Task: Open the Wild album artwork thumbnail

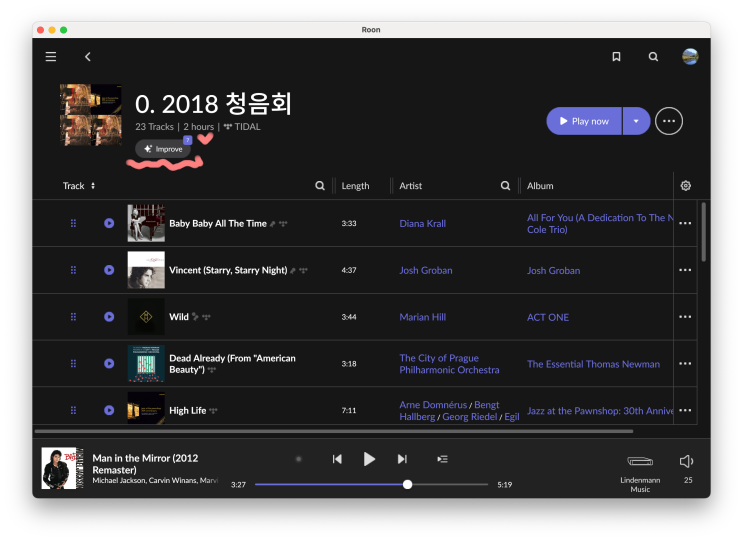Action: (146, 316)
